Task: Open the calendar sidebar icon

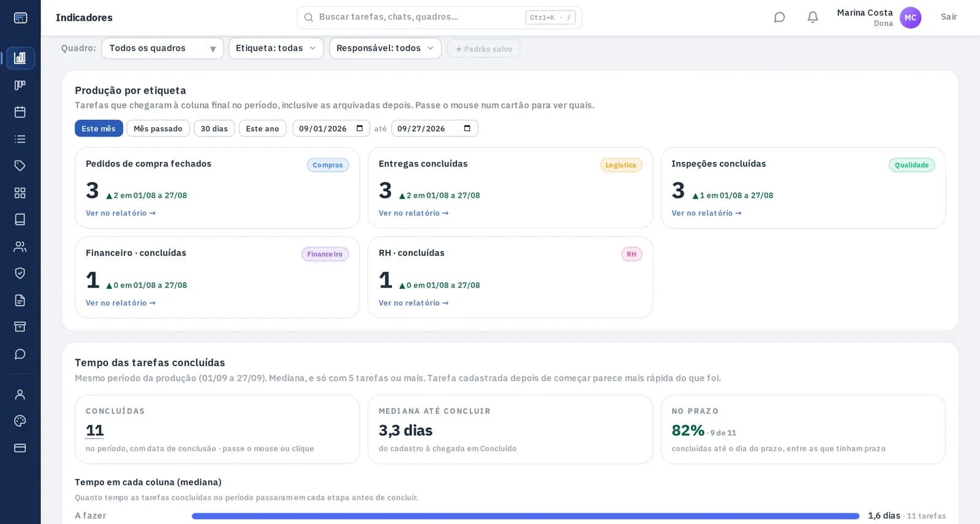Action: pyautogui.click(x=20, y=112)
